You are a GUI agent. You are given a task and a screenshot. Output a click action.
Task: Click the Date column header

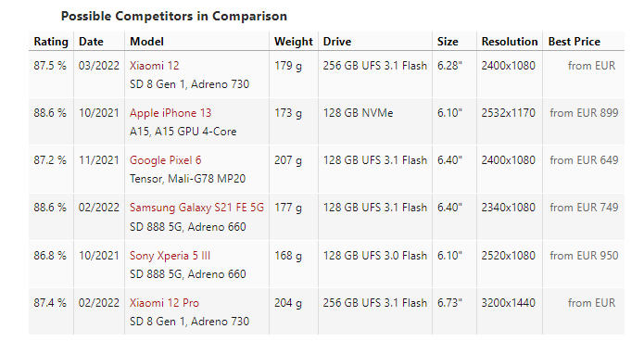pos(91,42)
